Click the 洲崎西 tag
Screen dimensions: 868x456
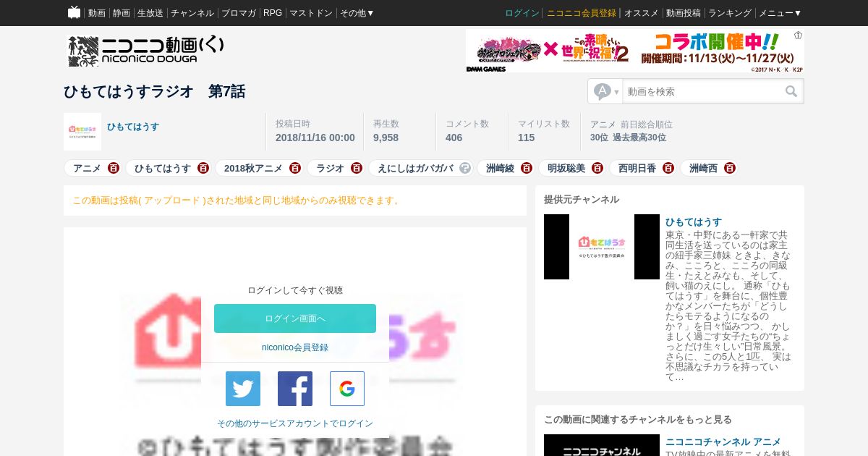point(703,168)
